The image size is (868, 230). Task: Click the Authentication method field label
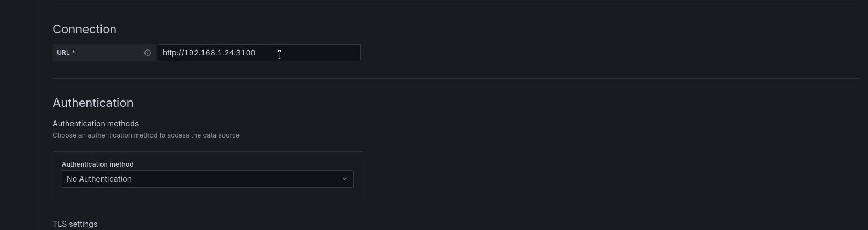click(98, 164)
